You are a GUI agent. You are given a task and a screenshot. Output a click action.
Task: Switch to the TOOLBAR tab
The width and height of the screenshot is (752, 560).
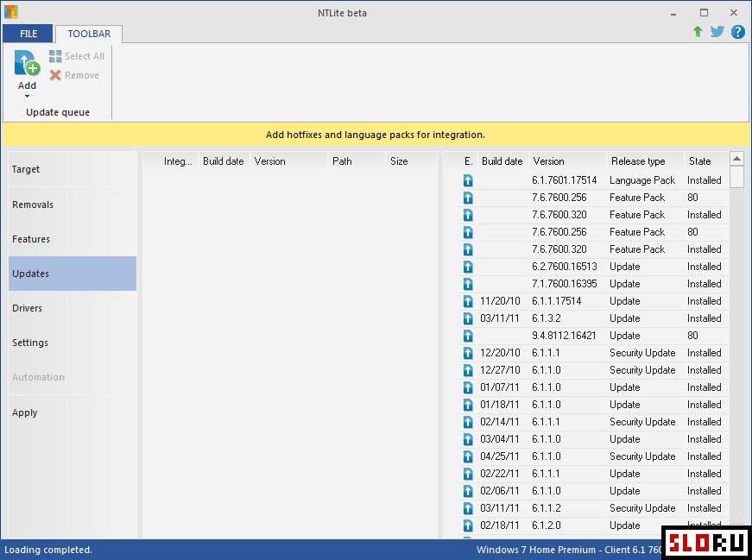click(x=89, y=34)
